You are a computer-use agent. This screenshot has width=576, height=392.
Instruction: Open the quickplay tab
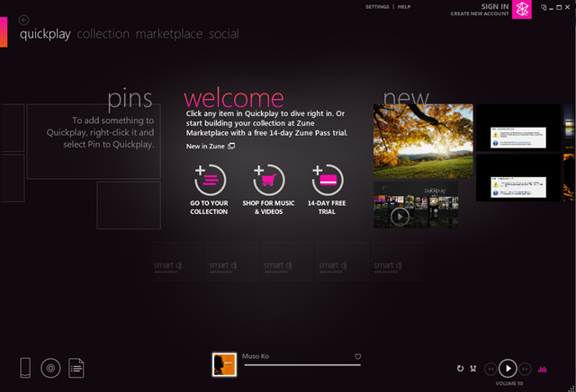45,34
